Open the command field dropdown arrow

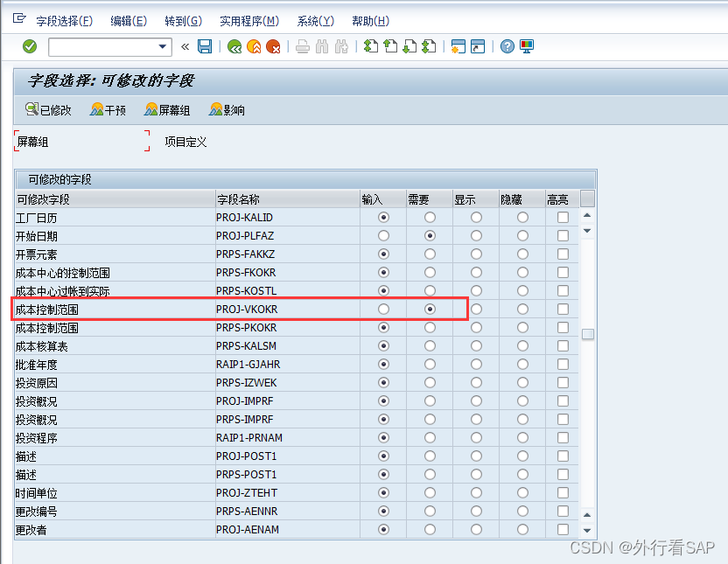tap(162, 46)
